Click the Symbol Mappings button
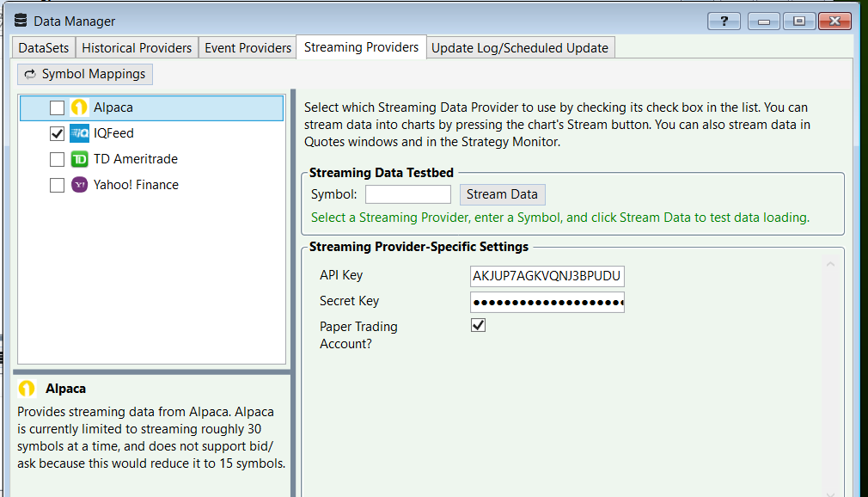This screenshot has height=497, width=868. pos(85,75)
